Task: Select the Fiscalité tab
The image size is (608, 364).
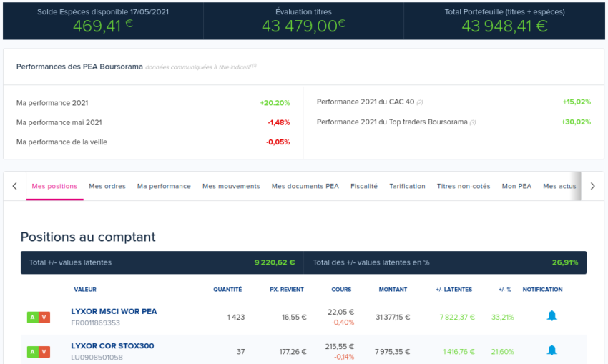Action: tap(364, 186)
